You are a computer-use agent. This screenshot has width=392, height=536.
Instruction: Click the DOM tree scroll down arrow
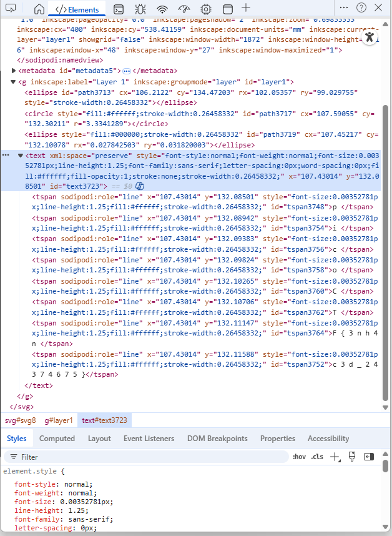click(386, 407)
